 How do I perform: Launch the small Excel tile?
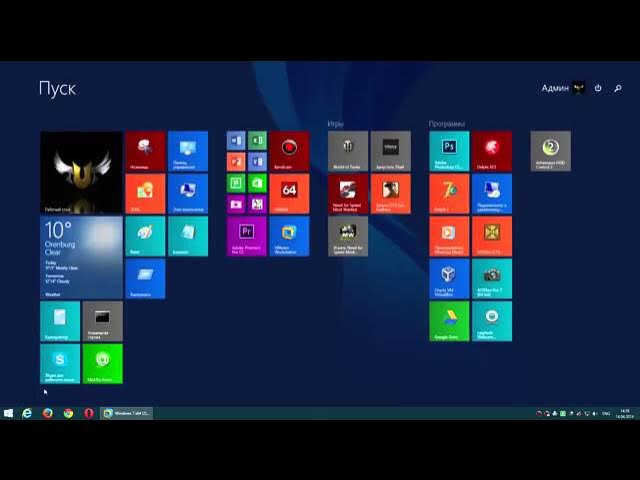tap(257, 140)
